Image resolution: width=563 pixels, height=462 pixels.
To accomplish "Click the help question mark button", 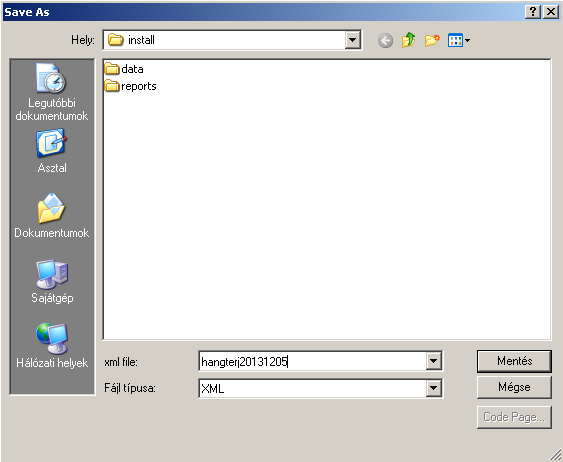I will 533,12.
